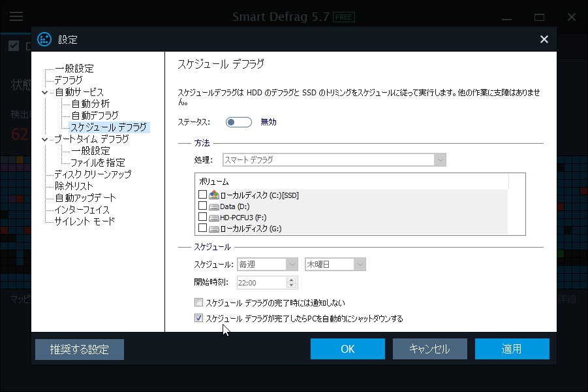Screen dimensions: 588x392
Task: Enable the scheduled defrag status toggle
Action: point(238,122)
